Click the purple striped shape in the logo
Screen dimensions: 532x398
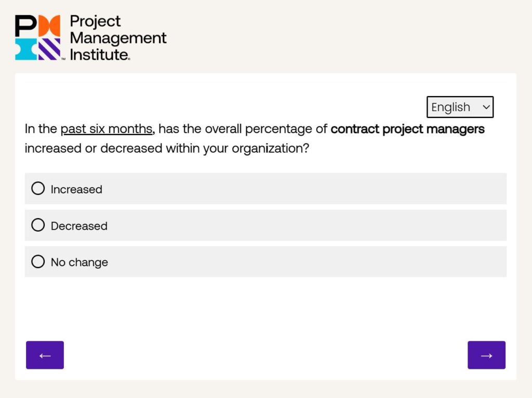[50, 49]
